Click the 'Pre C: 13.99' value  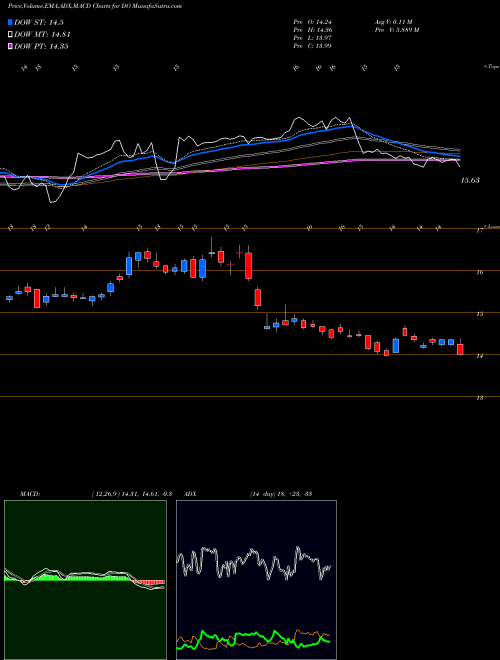[x=312, y=46]
